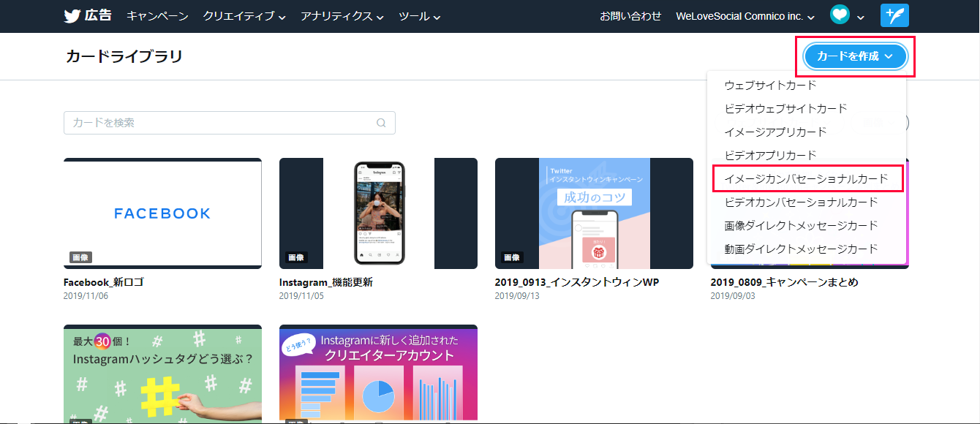Open the FACEBOOK logo card thumbnail
Screen dimensions: 980x424
162,213
